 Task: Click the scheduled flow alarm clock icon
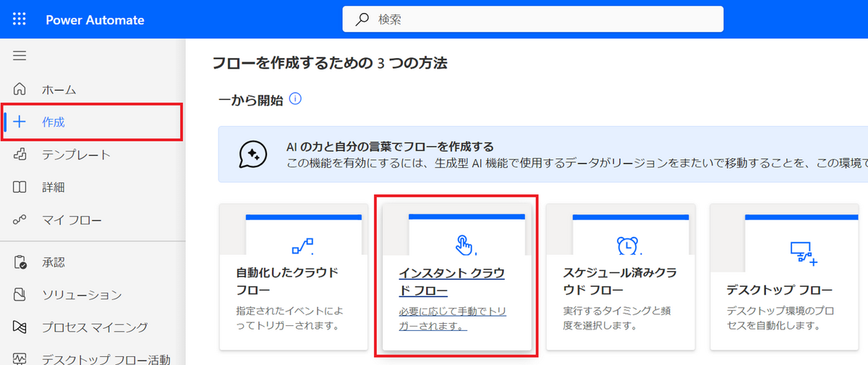(x=628, y=246)
